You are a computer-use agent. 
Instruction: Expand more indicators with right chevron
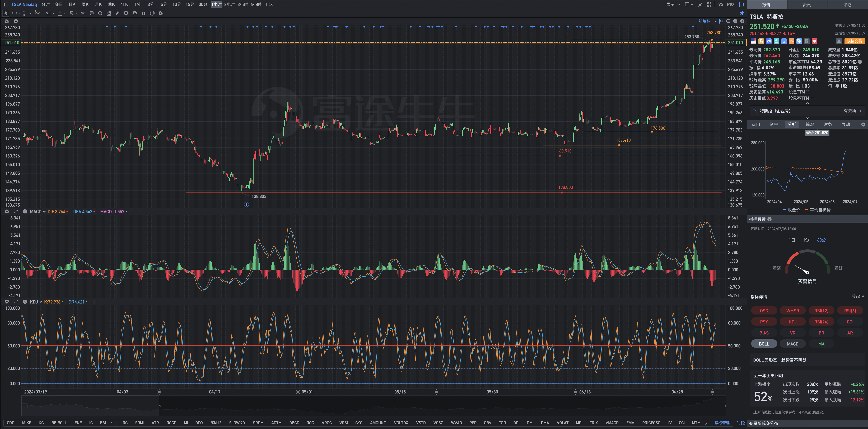pyautogui.click(x=706, y=423)
